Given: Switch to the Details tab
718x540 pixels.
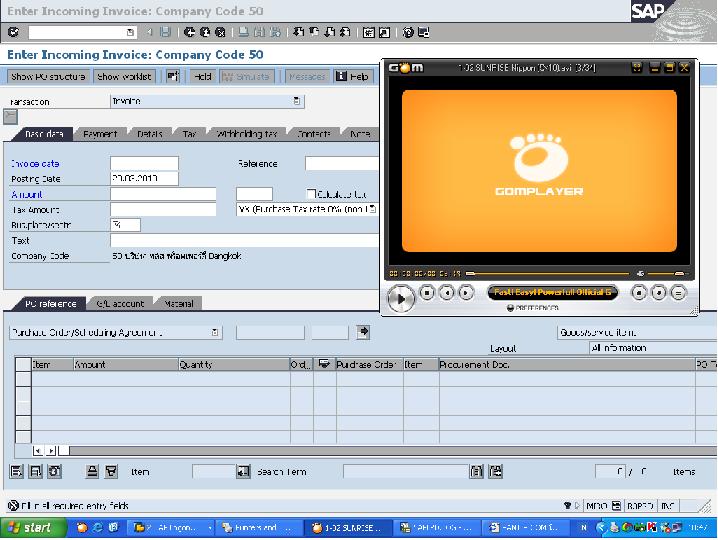Looking at the screenshot, I should (x=150, y=134).
